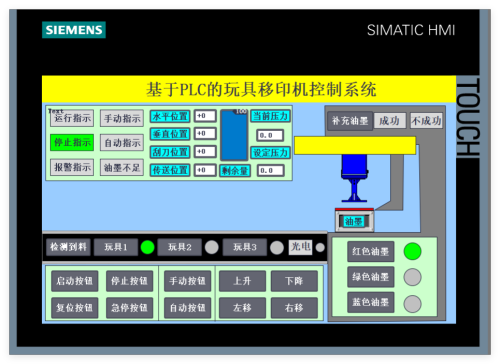Click the 刮刀位置 scraper position label
Viewport: 500px width, 364px height.
click(x=170, y=152)
